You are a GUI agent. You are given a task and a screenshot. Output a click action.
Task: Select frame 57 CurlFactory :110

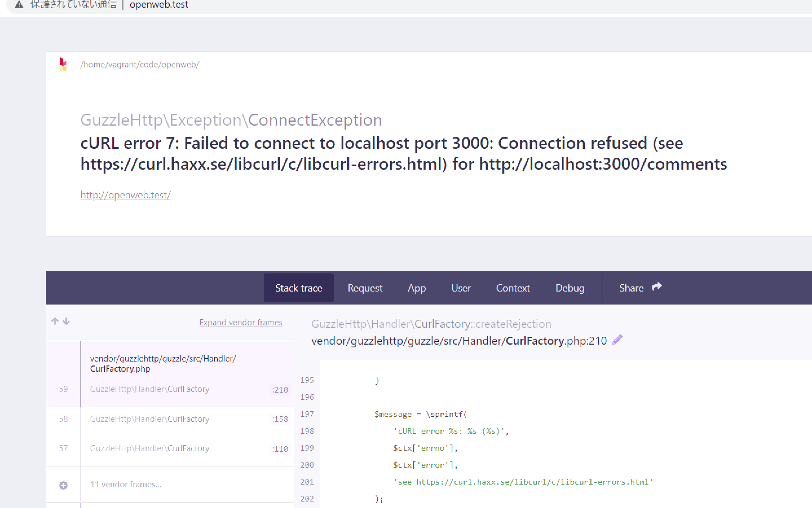point(170,448)
